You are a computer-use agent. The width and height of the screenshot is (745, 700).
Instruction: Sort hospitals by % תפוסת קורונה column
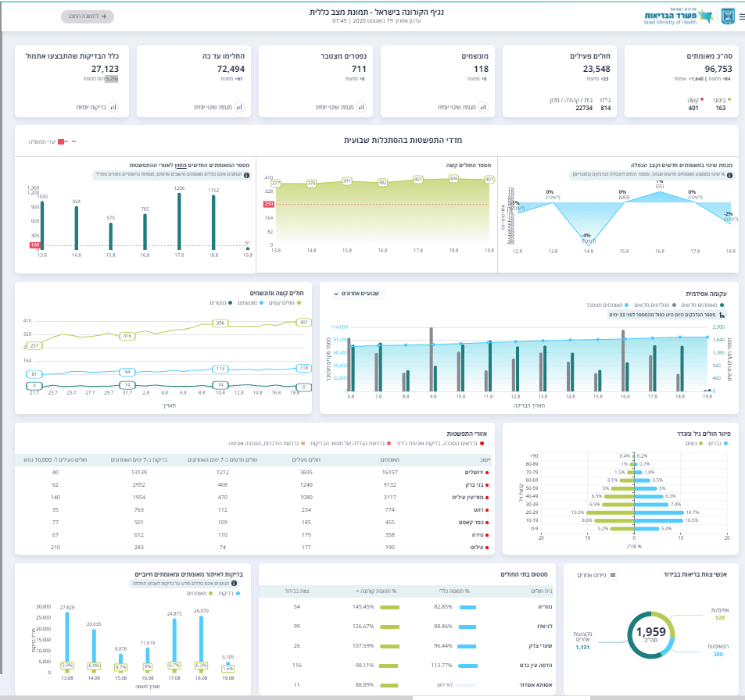376,591
